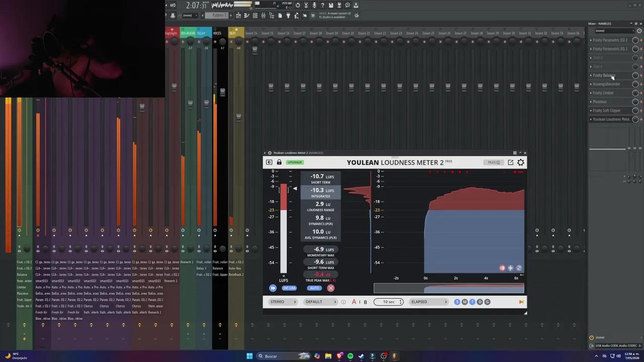Click the info icon beside DEFAULT
644x362 pixels.
point(344,302)
